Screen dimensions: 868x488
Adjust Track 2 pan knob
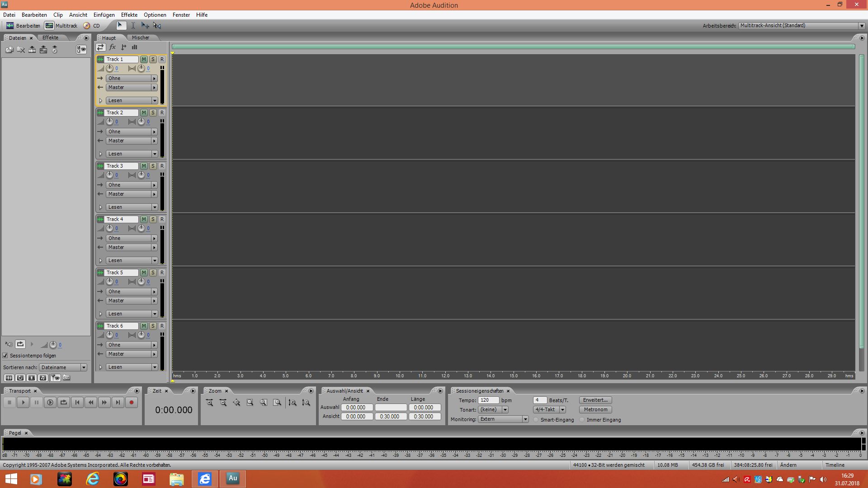[x=141, y=122]
